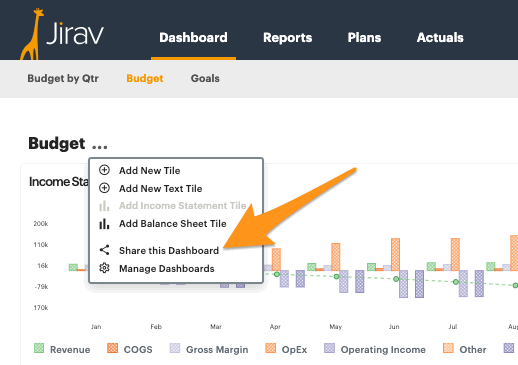This screenshot has width=518, height=365.
Task: Toggle the COGS series in chart legend
Action: tap(130, 349)
